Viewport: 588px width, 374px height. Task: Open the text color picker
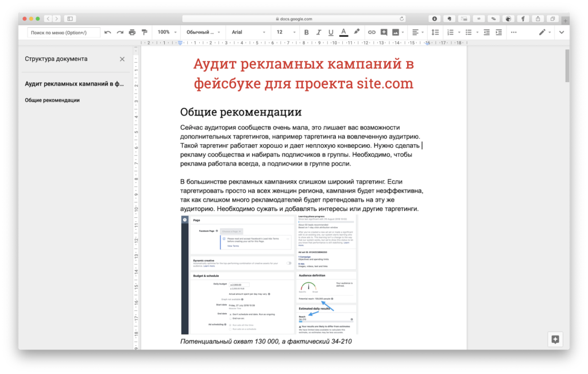(x=343, y=33)
